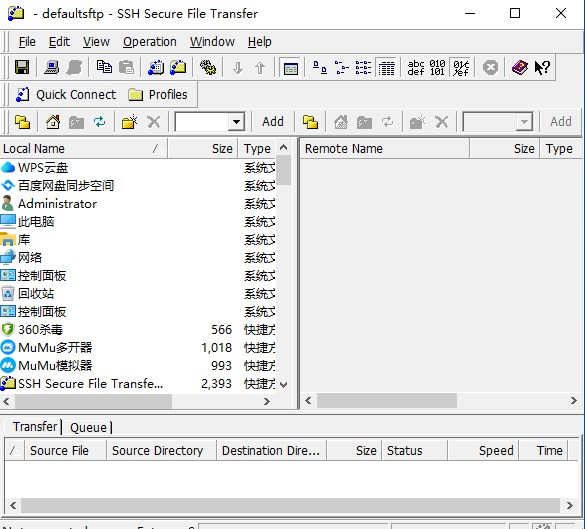Click the Copy icon in main toolbar
The image size is (585, 529).
pyautogui.click(x=104, y=67)
